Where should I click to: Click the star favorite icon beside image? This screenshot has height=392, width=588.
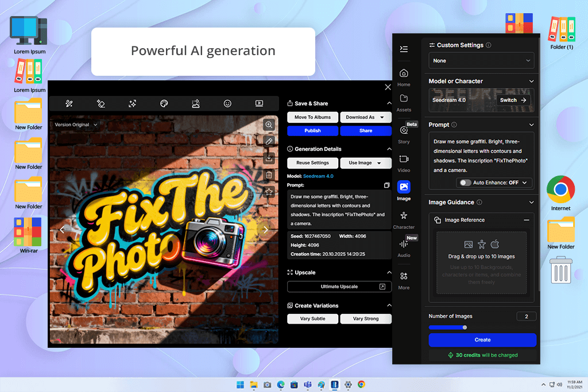pyautogui.click(x=269, y=192)
